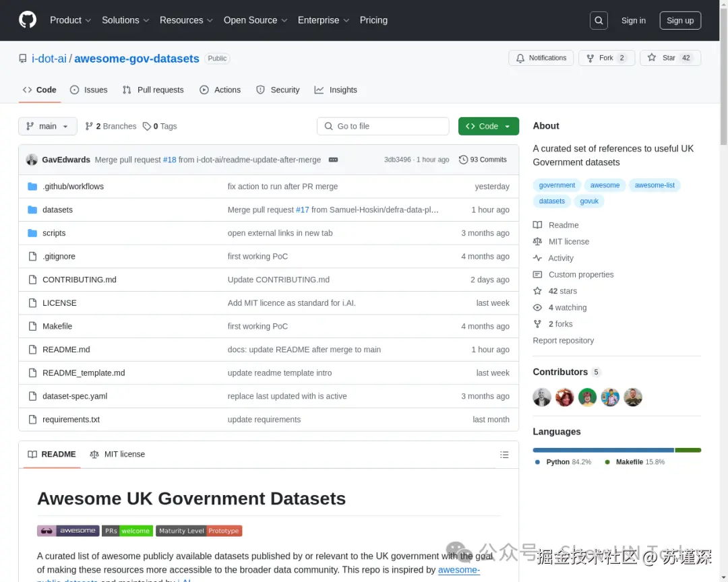Image resolution: width=728 pixels, height=582 pixels.
Task: View the 93 Commits history
Action: click(x=483, y=160)
